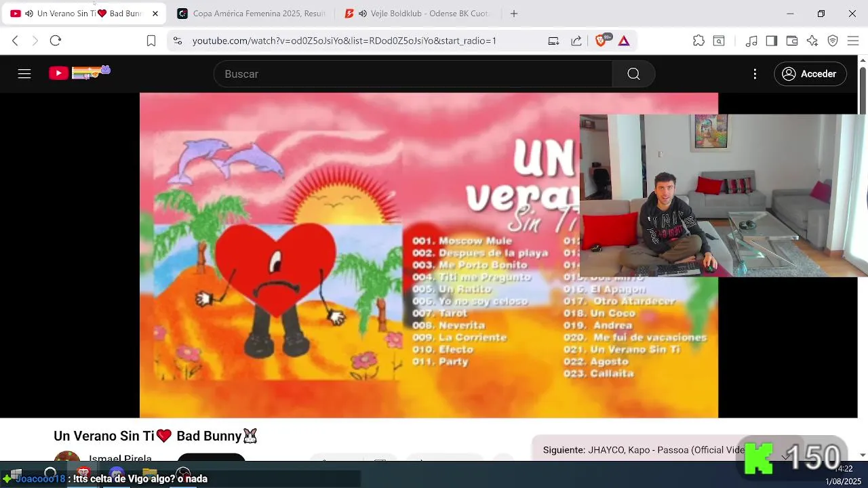
Task: Open the Brave playlist music note icon
Action: pos(751,41)
